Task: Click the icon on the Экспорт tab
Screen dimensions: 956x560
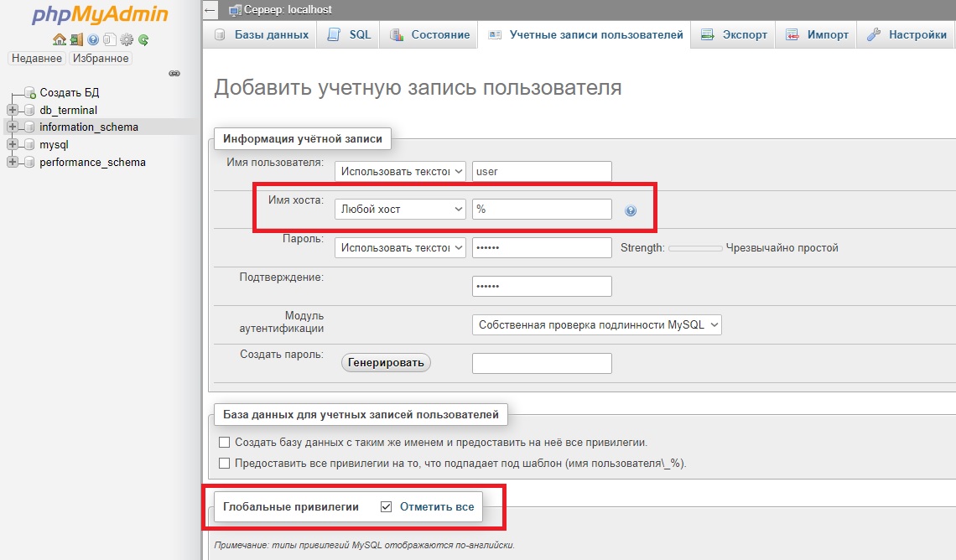Action: (x=707, y=34)
